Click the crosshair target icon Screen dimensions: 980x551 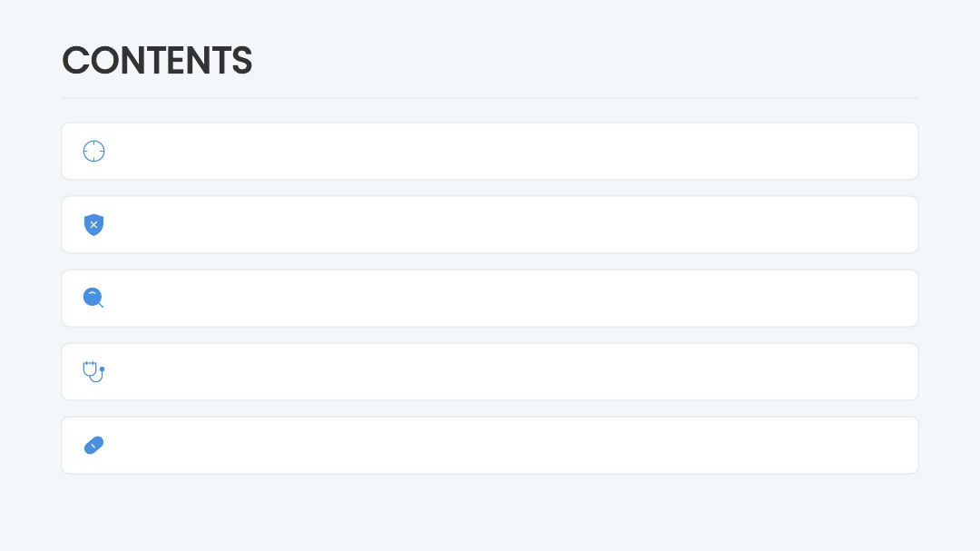(94, 152)
